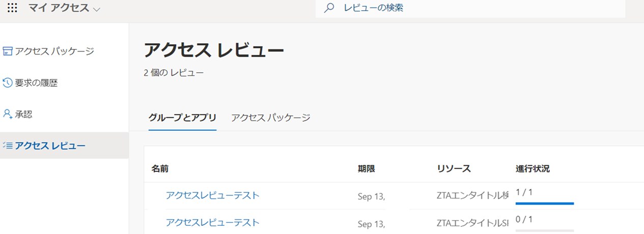Select 要求の履歴 in the sidebar
Image resolution: width=644 pixels, height=234 pixels.
pos(36,82)
